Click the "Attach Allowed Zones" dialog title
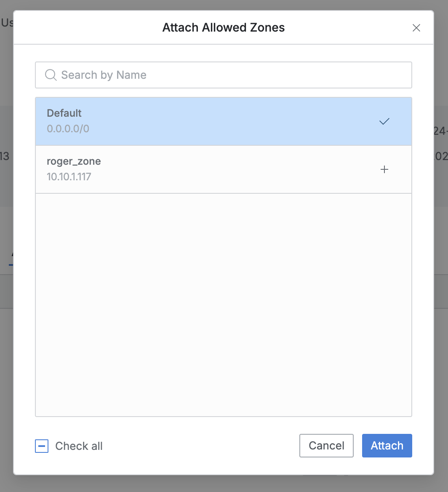 (x=224, y=28)
